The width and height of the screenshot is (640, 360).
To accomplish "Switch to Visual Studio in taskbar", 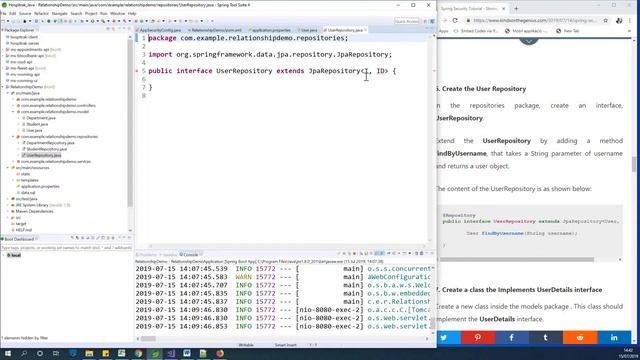I will (x=171, y=353).
